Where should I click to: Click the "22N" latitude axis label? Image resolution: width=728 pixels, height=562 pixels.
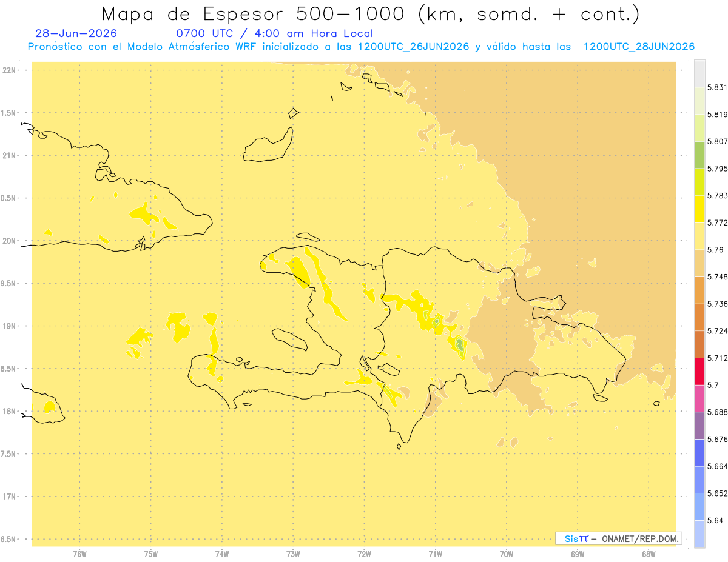(8, 70)
